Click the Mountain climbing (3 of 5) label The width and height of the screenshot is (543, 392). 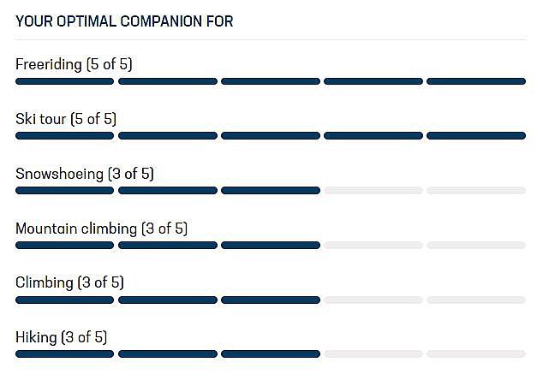click(x=101, y=229)
